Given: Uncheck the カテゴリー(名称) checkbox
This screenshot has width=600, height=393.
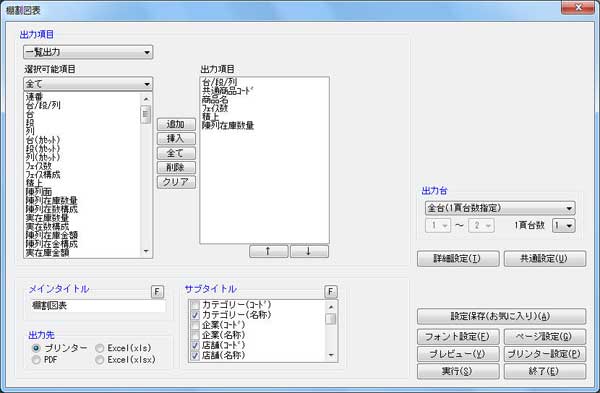Looking at the screenshot, I should tap(195, 315).
